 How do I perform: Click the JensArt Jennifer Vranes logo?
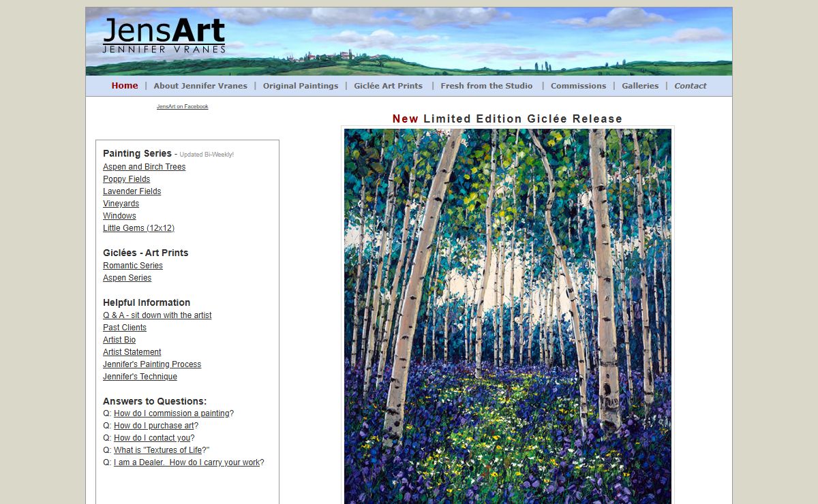(x=164, y=35)
